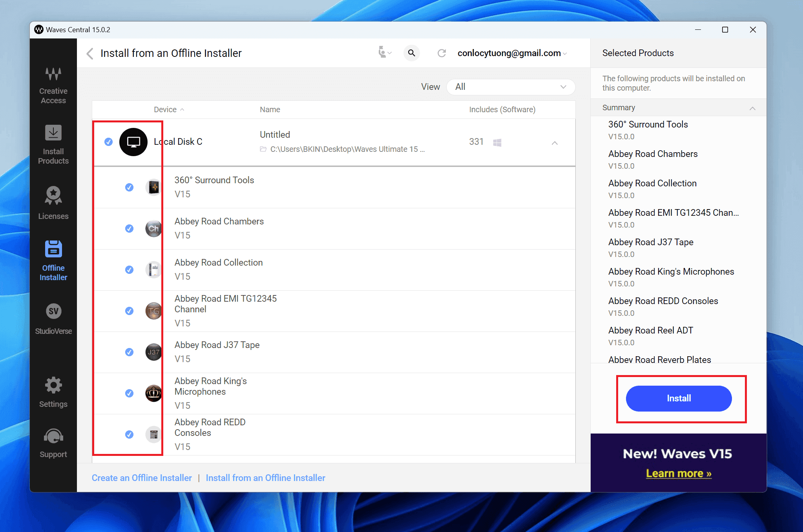Click the refresh icon next to the email
The image size is (803, 532).
click(442, 53)
